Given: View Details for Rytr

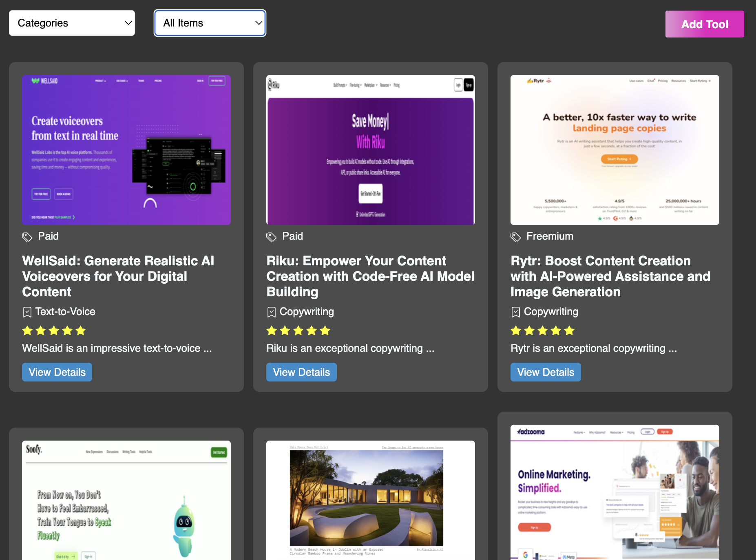Looking at the screenshot, I should [546, 372].
